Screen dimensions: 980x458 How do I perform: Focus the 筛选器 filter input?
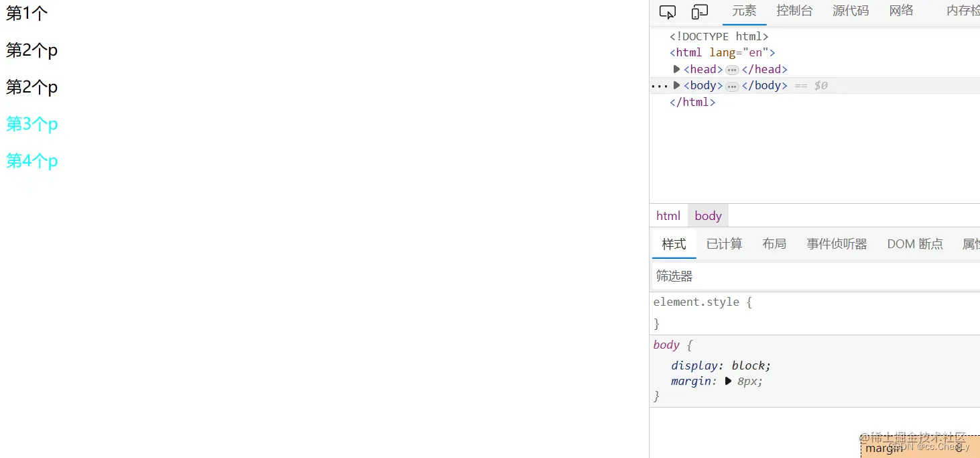click(816, 276)
